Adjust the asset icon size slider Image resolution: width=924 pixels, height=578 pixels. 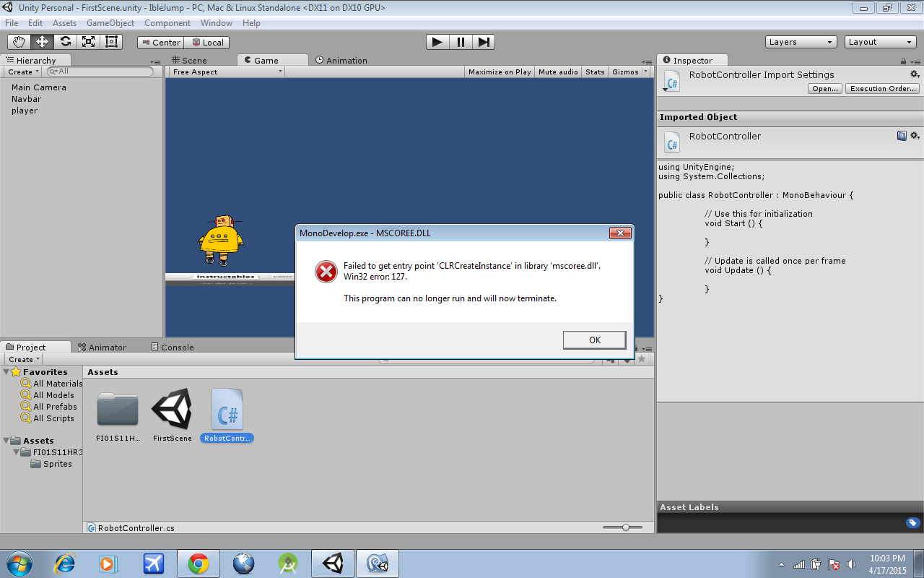tap(625, 527)
